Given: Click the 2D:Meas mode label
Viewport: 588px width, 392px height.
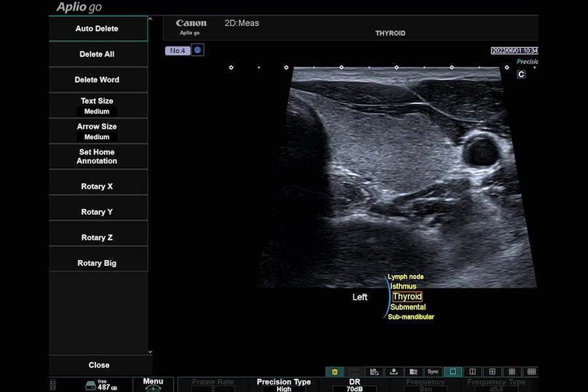Looking at the screenshot, I should click(x=242, y=23).
